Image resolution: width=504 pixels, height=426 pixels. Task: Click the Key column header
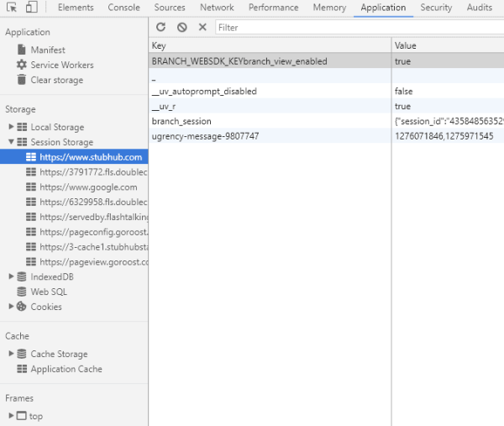pos(270,45)
